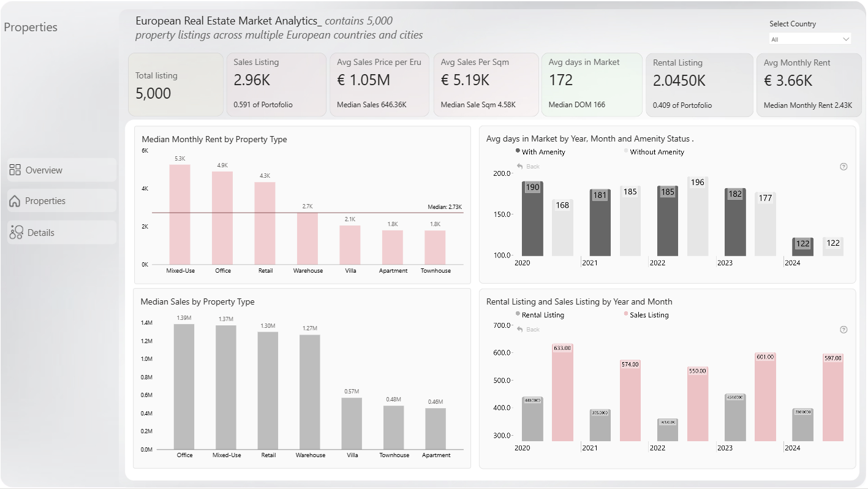
Task: Click help icon on Rental and Sales Listing chart
Action: point(843,330)
